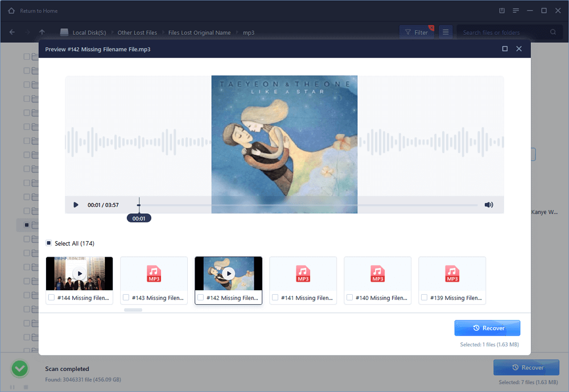
Task: Check the #142 Missing Filename file
Action: [x=201, y=297]
